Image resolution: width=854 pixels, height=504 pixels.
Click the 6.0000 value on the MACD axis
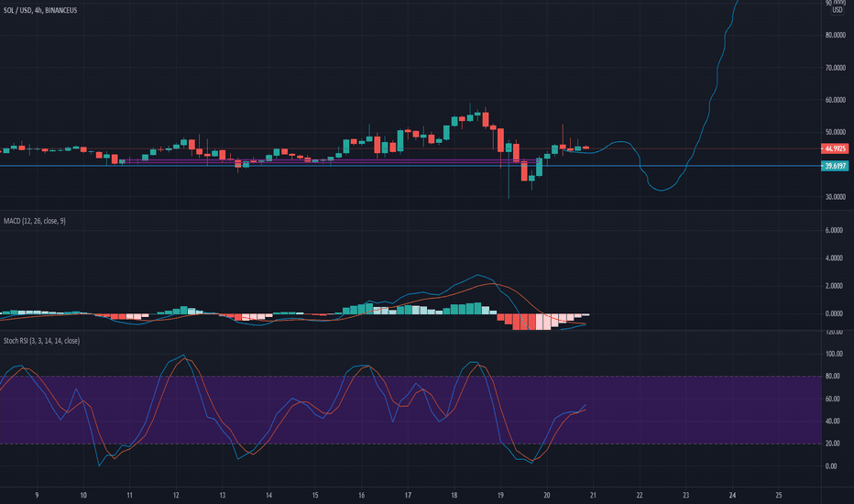[x=834, y=230]
